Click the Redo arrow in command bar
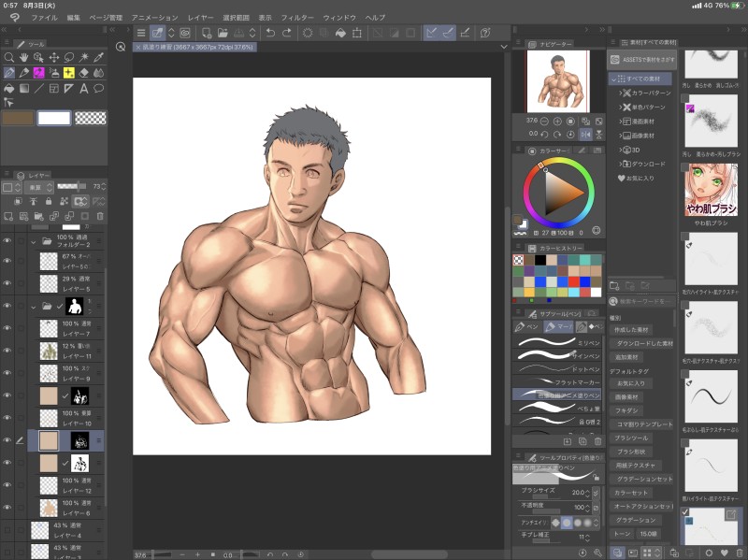The width and height of the screenshot is (748, 560). (287, 34)
